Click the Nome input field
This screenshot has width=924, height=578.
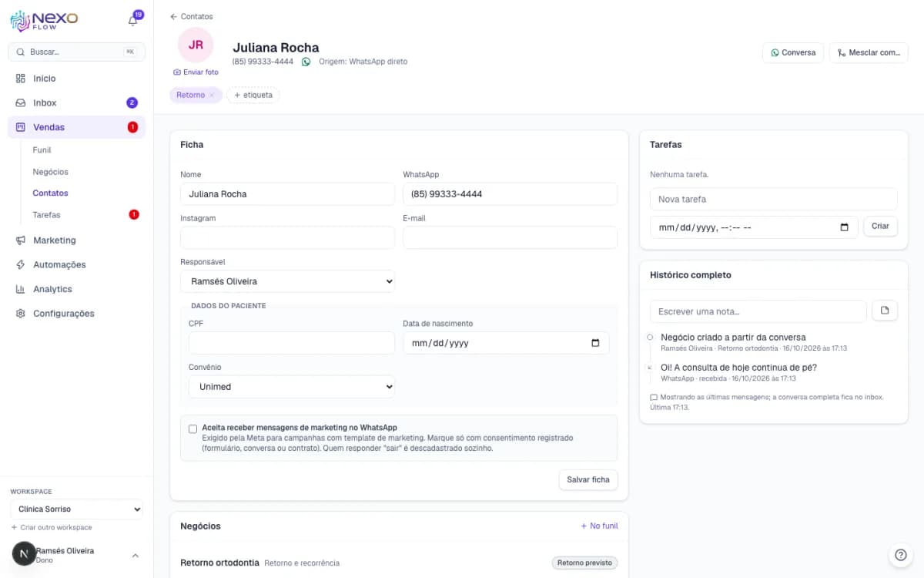287,194
